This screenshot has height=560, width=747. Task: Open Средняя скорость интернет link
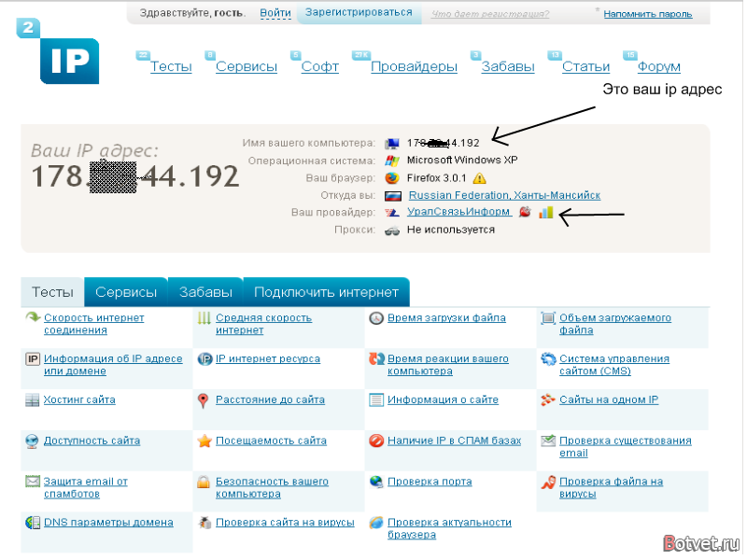(264, 324)
